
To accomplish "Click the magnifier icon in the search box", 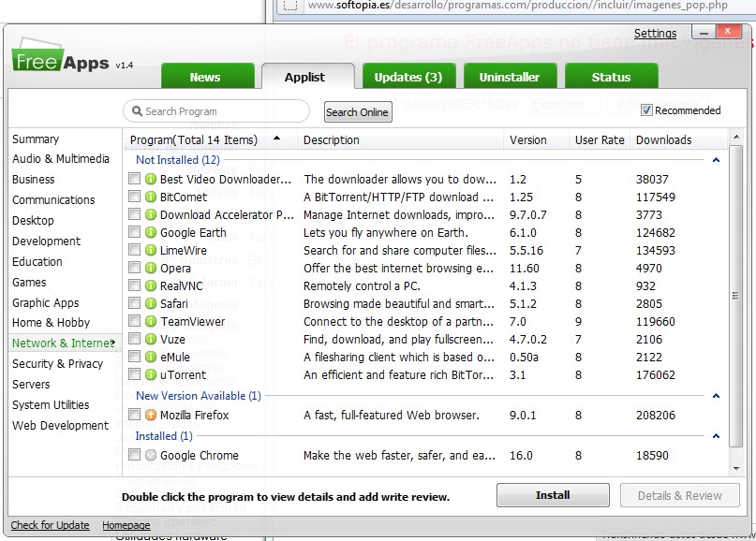I will click(x=137, y=111).
